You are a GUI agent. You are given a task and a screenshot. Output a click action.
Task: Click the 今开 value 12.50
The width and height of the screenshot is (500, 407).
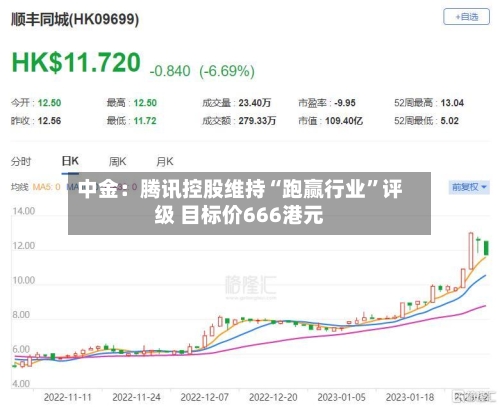point(49,103)
